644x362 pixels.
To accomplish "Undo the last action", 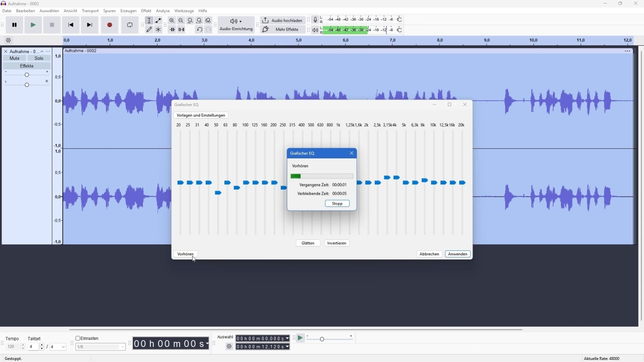I will 200,30.
